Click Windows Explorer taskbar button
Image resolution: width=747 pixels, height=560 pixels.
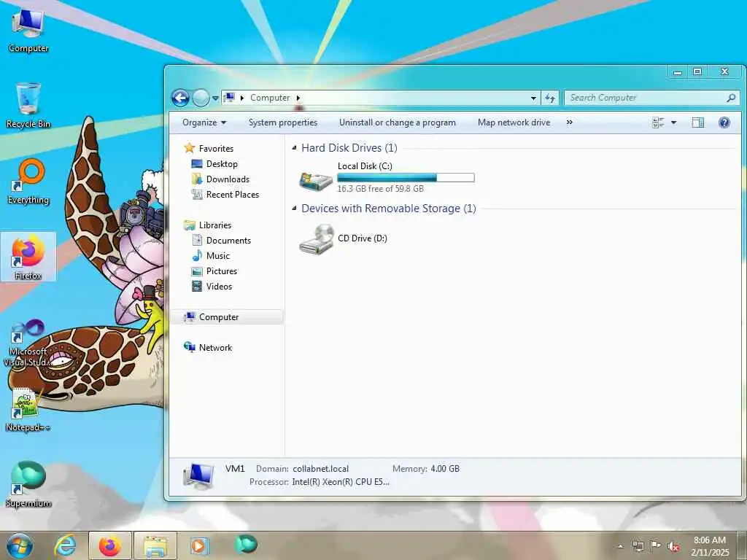(x=155, y=545)
